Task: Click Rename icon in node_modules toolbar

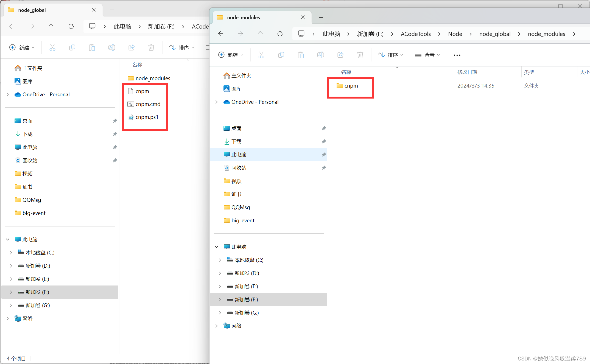Action: coord(321,55)
